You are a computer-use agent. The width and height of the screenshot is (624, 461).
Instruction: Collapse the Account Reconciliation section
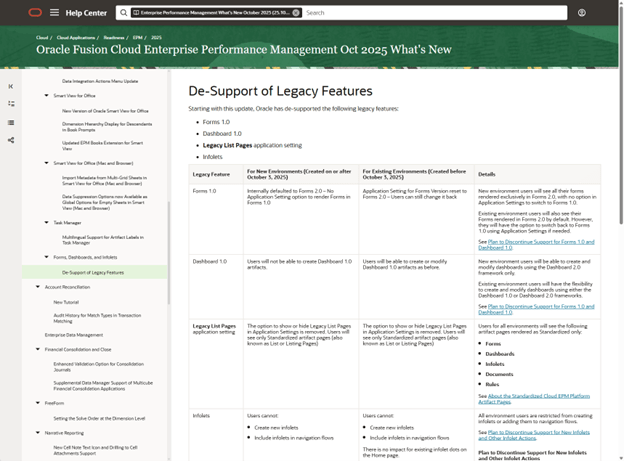click(38, 287)
